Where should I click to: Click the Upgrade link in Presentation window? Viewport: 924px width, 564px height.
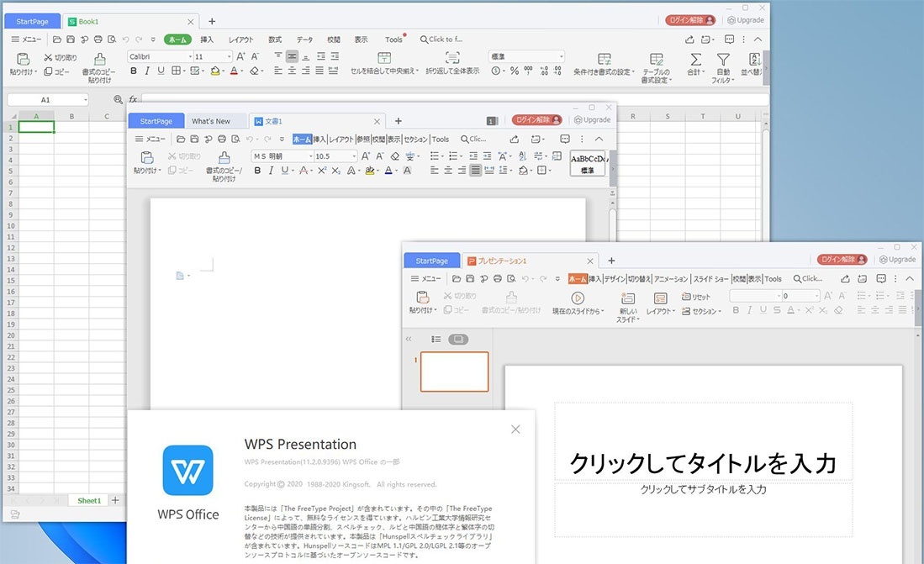coord(897,259)
